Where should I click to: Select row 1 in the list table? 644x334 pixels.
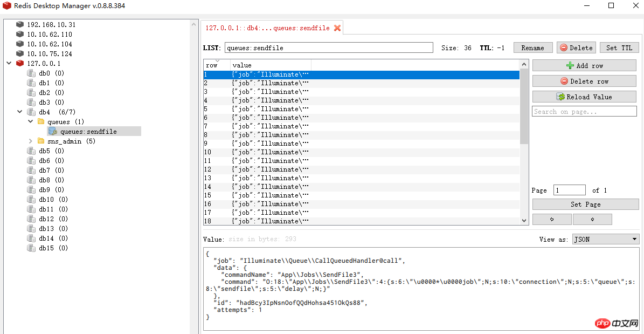pyautogui.click(x=362, y=74)
